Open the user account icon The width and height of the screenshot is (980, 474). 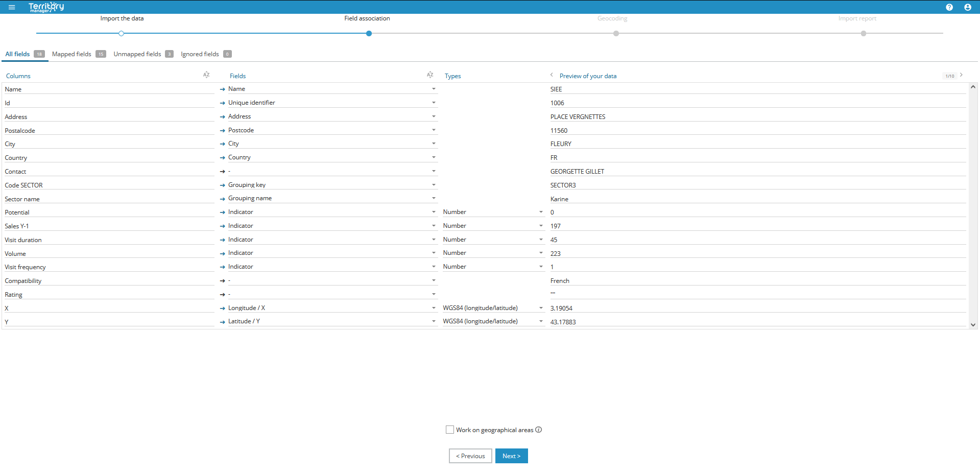click(x=967, y=7)
